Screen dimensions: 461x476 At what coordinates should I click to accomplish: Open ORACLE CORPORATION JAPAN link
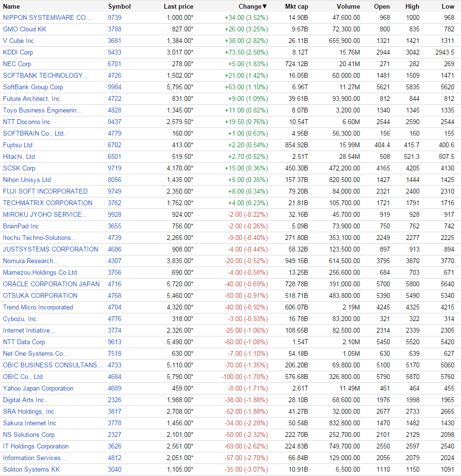pyautogui.click(x=51, y=284)
